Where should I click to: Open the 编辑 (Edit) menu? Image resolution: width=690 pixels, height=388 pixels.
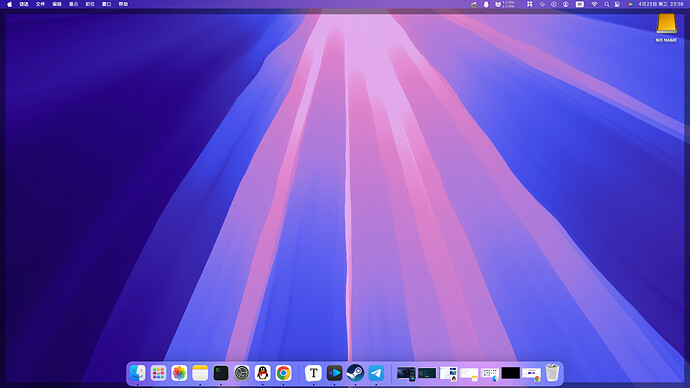(x=57, y=4)
